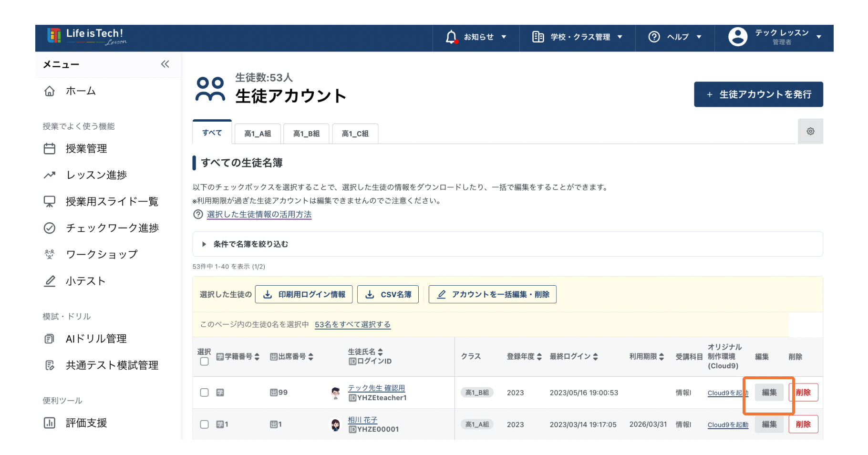Switch to the 高1_A組 tab
The height and width of the screenshot is (455, 868).
coord(258,134)
